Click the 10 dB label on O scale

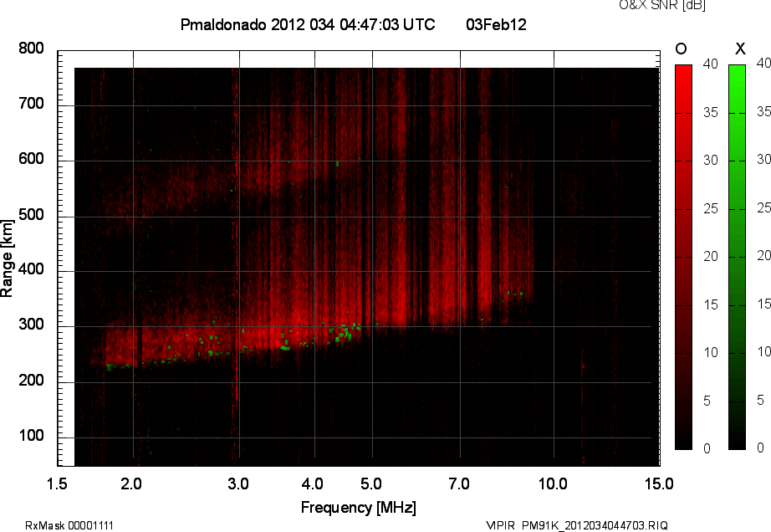coord(711,352)
